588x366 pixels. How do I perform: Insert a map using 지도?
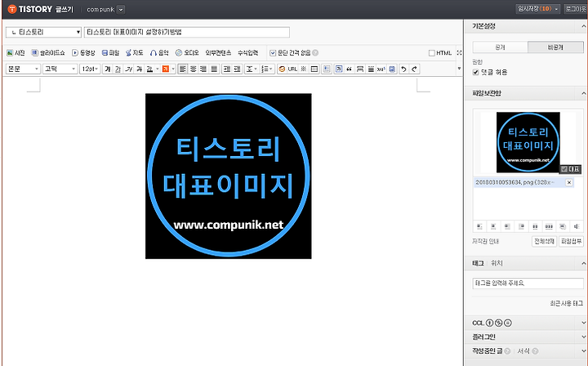(134, 53)
